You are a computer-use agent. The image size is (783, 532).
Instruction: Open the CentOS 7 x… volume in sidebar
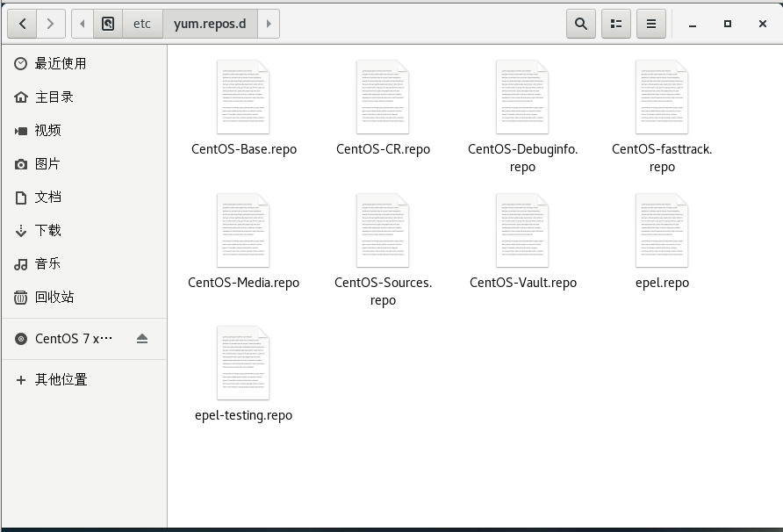pos(84,339)
